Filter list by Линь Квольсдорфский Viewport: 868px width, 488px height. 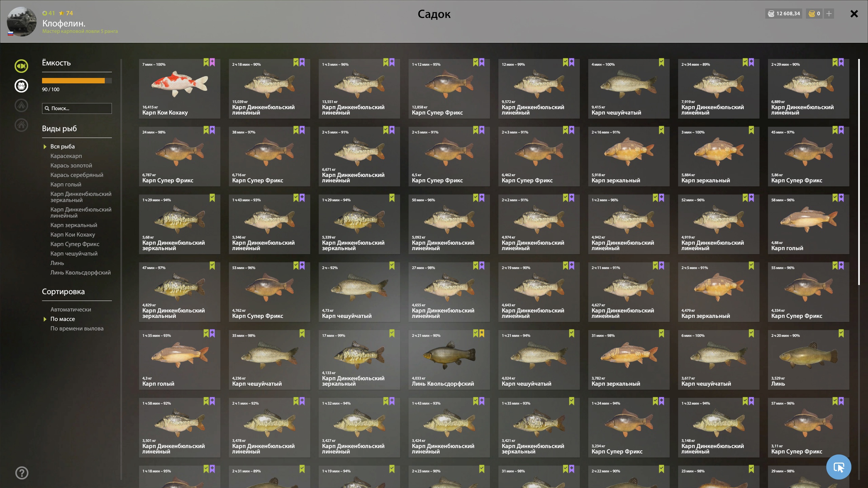[x=81, y=272]
